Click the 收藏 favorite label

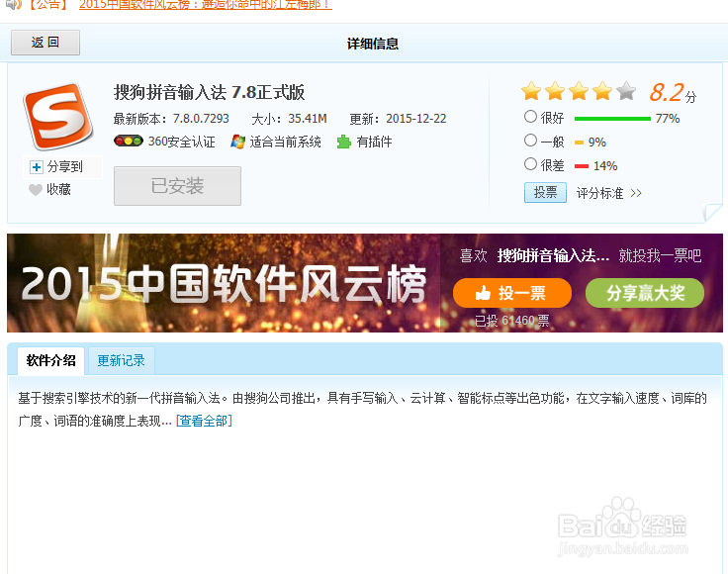59,189
